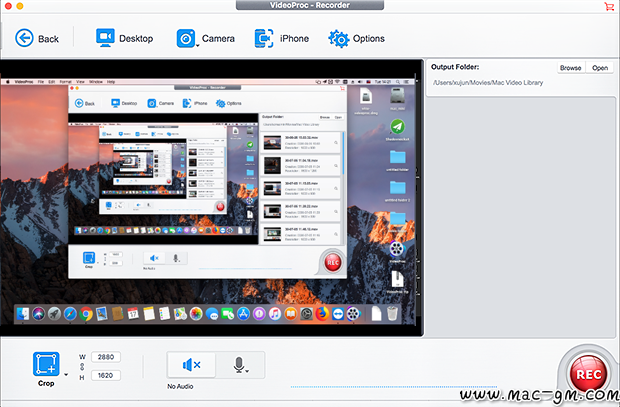Click System Preferences in the previewed Dock
This screenshot has width=620, height=407.
[x=306, y=314]
